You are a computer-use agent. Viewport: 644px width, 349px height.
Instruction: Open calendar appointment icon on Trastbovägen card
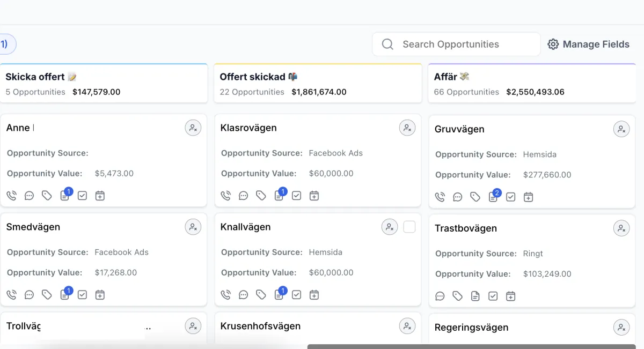coord(511,296)
